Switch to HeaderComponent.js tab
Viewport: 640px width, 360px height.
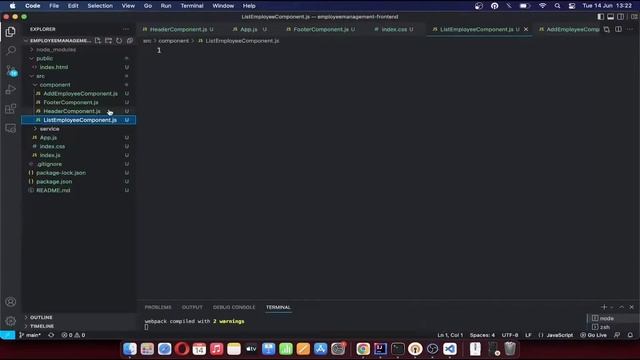[x=178, y=29]
